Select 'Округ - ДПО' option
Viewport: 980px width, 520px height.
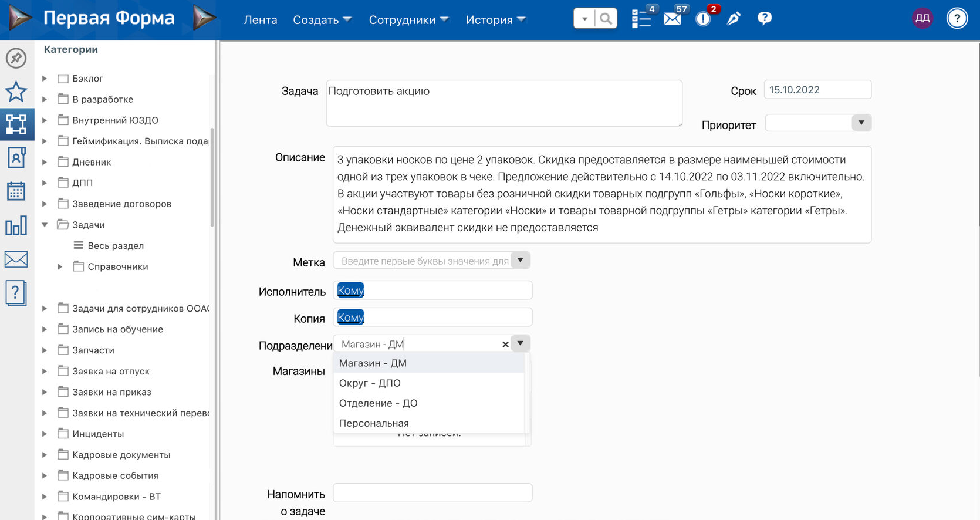(x=428, y=383)
